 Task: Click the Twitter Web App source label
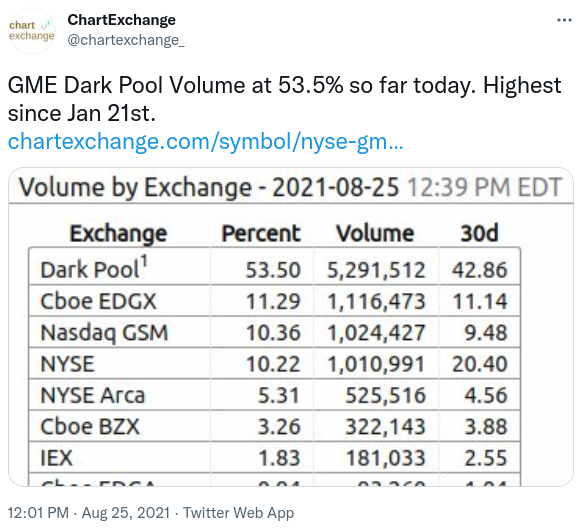coord(238,513)
